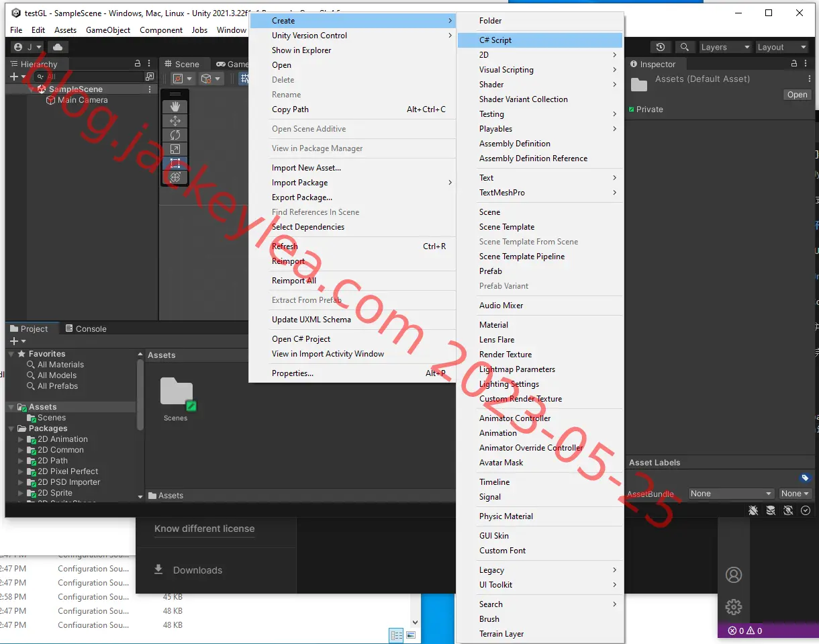Image resolution: width=819 pixels, height=644 pixels.
Task: Click the blue asset label tag icon
Action: (806, 478)
